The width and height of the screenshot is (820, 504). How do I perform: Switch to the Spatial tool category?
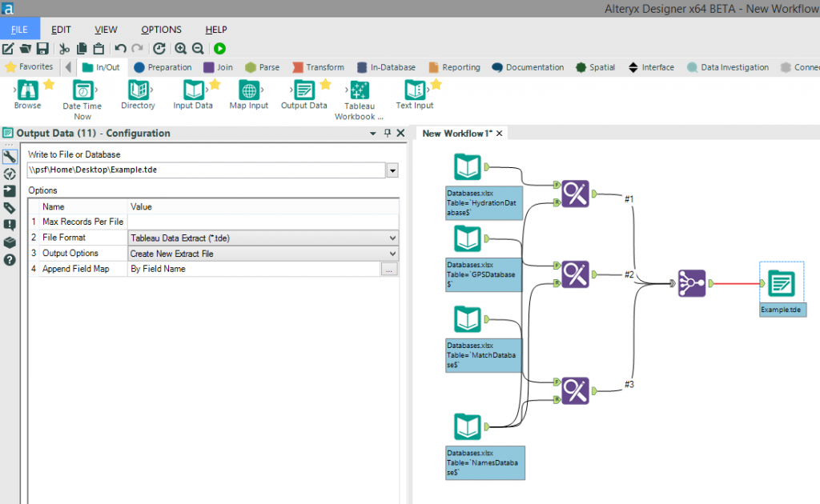tap(595, 67)
